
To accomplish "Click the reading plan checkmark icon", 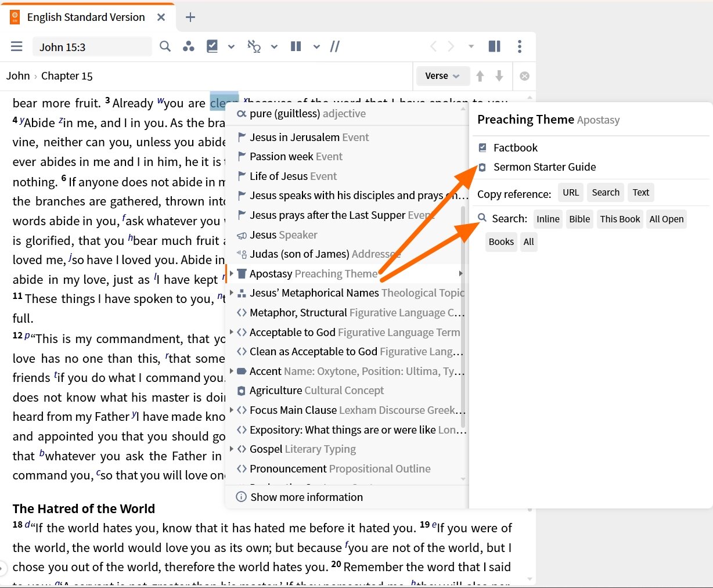I will tap(213, 46).
